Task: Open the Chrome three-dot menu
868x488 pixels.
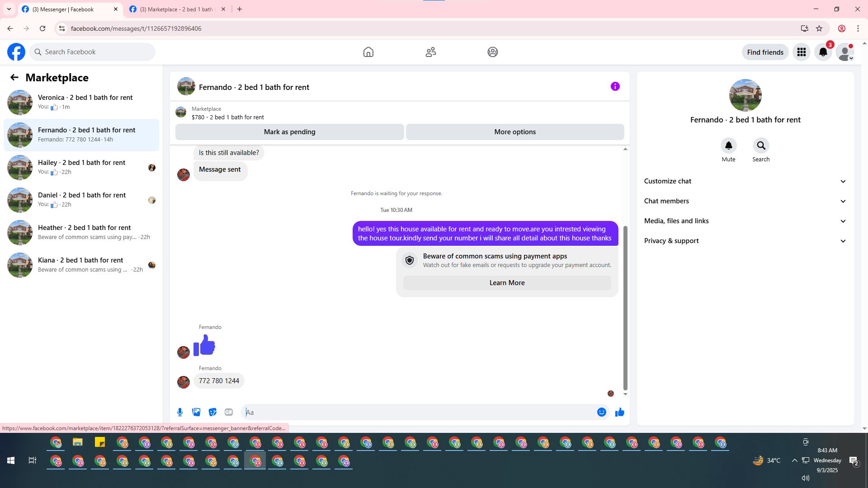Action: 858,28
